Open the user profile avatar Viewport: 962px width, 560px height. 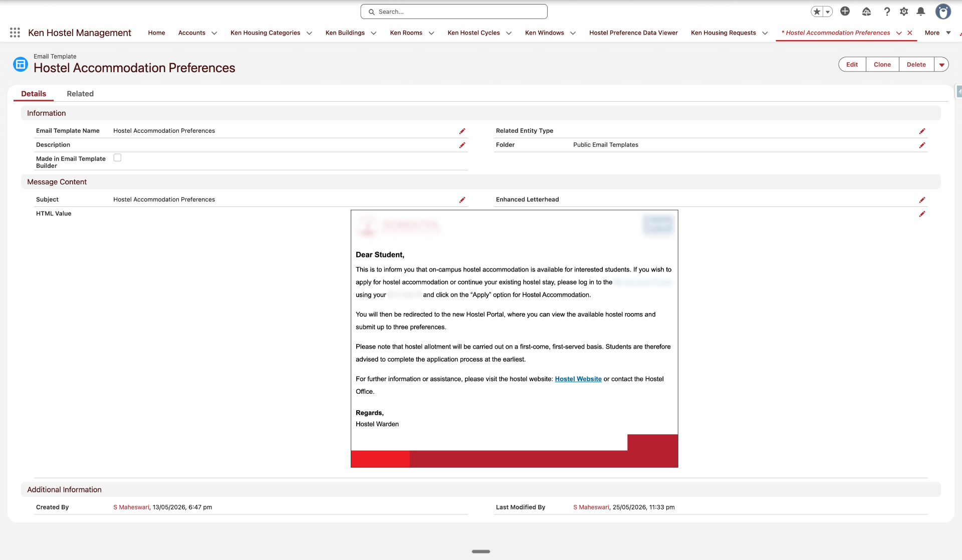tap(943, 12)
